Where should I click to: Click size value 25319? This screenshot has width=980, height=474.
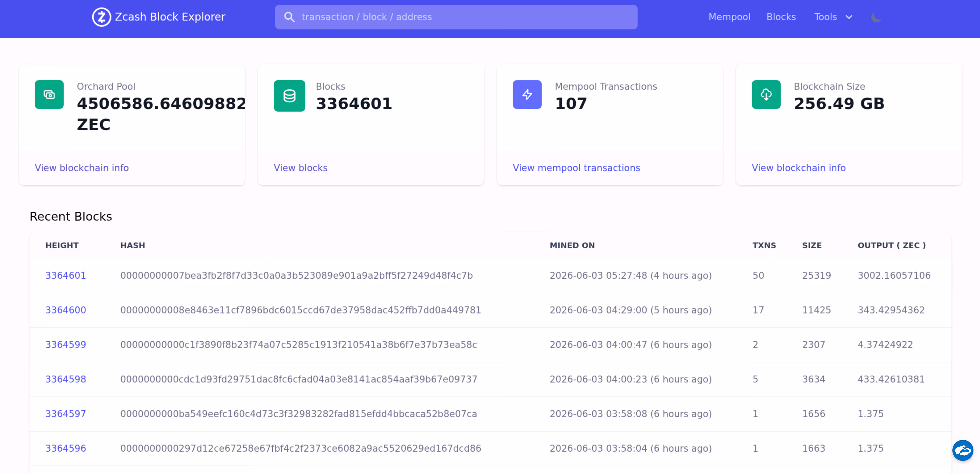point(817,275)
